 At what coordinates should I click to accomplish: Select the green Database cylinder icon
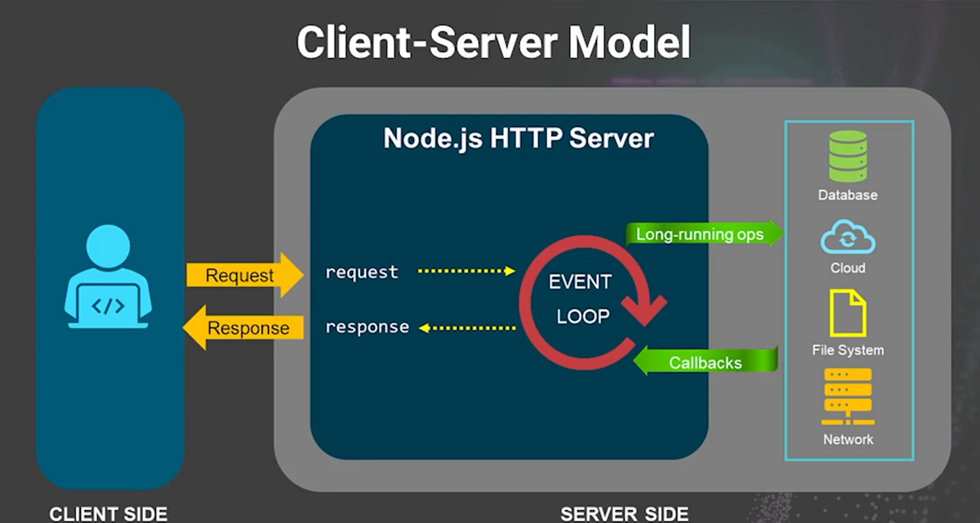click(848, 157)
